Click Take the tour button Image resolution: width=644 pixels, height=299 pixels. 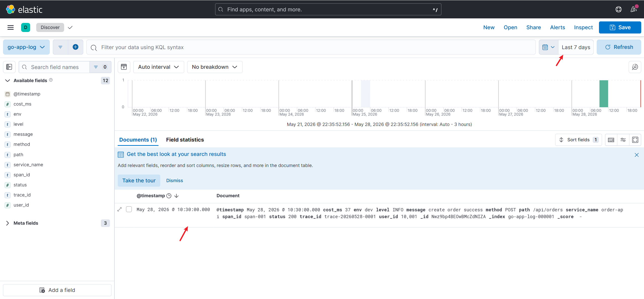[x=139, y=181]
